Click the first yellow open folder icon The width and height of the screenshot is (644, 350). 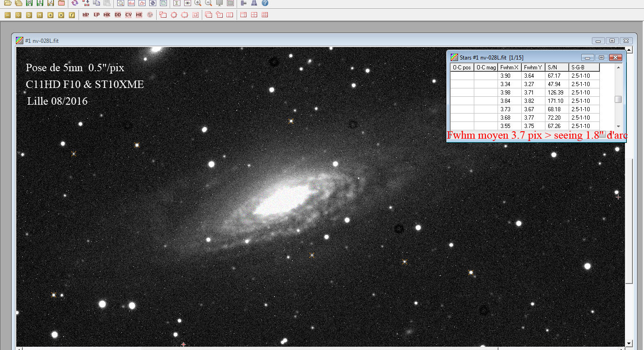pyautogui.click(x=7, y=3)
